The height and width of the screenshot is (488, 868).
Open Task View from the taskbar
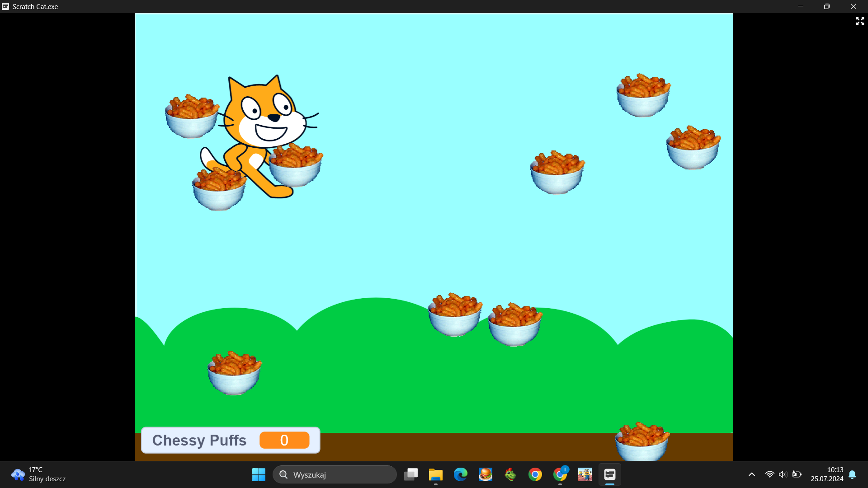click(411, 474)
